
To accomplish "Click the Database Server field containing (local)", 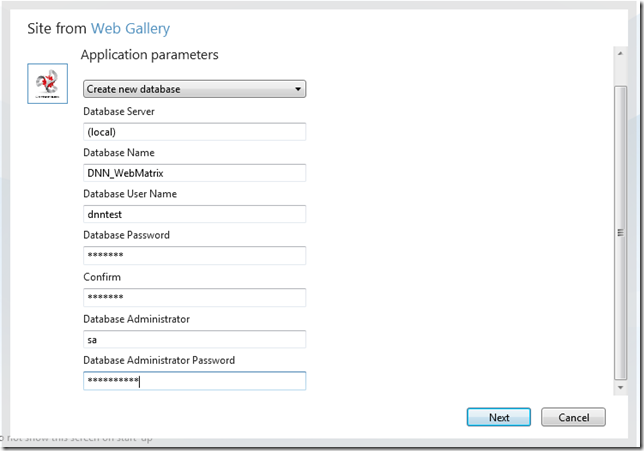I will (194, 132).
